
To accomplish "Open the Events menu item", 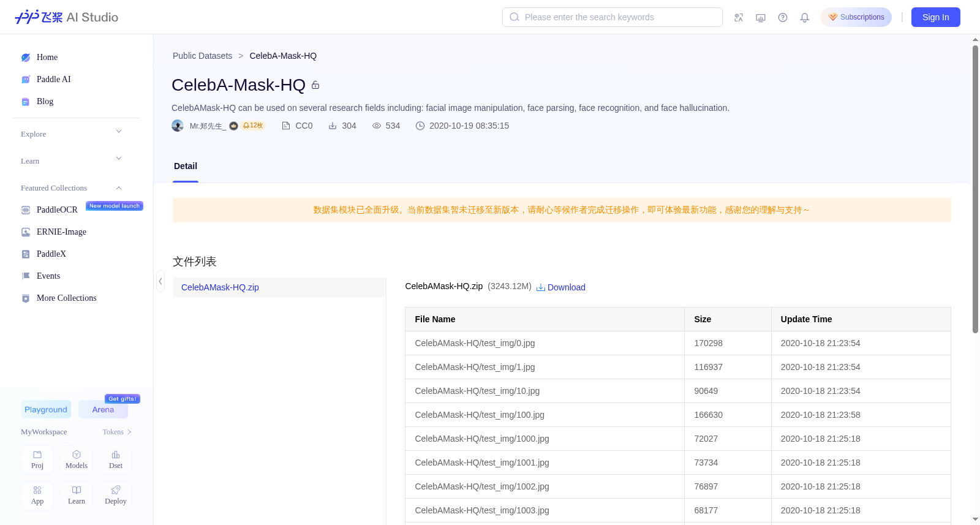I will tap(48, 276).
